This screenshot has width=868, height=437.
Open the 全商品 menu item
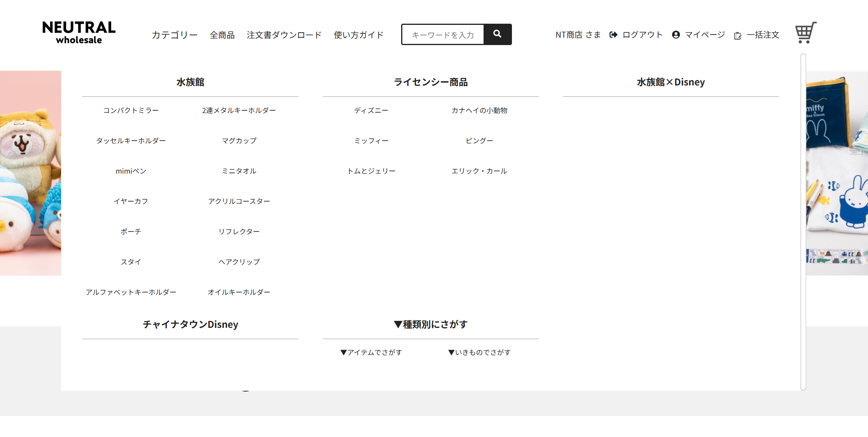click(x=222, y=35)
